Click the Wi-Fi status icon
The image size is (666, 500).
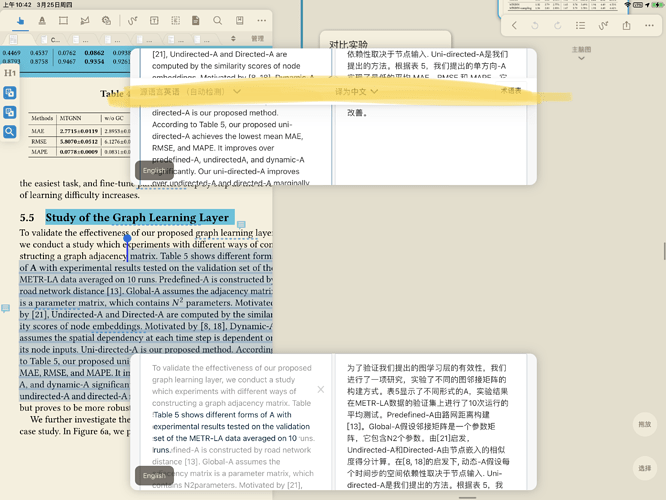coord(627,5)
